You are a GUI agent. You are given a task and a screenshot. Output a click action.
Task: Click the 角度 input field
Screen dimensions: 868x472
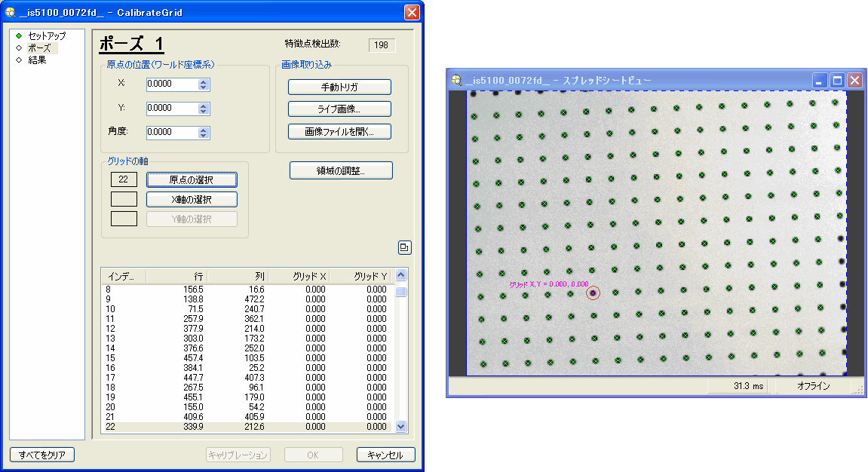click(x=171, y=132)
